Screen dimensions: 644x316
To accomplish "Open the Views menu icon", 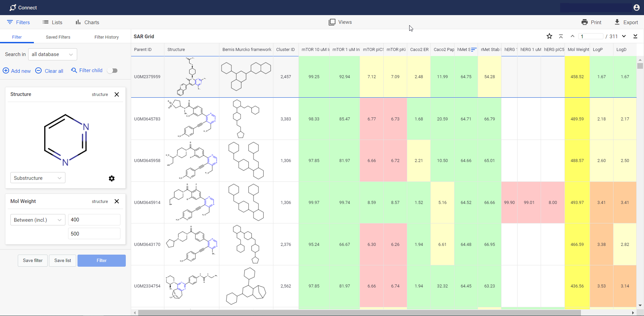I will 332,22.
